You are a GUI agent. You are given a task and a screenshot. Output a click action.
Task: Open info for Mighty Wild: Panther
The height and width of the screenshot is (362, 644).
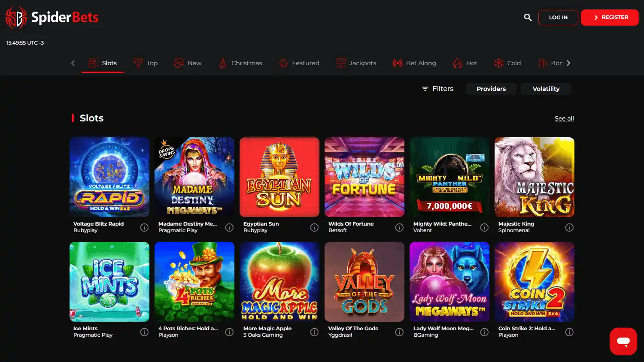coord(484,227)
